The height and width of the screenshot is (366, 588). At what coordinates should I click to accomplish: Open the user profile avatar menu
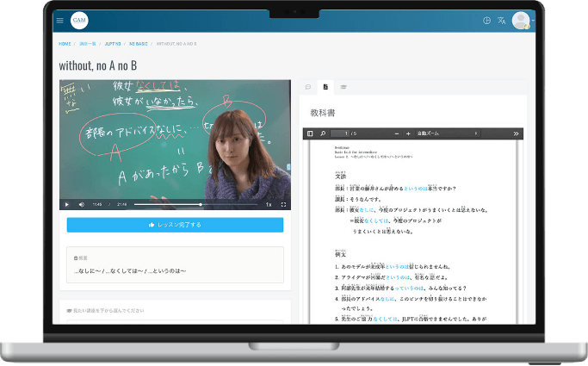521,21
